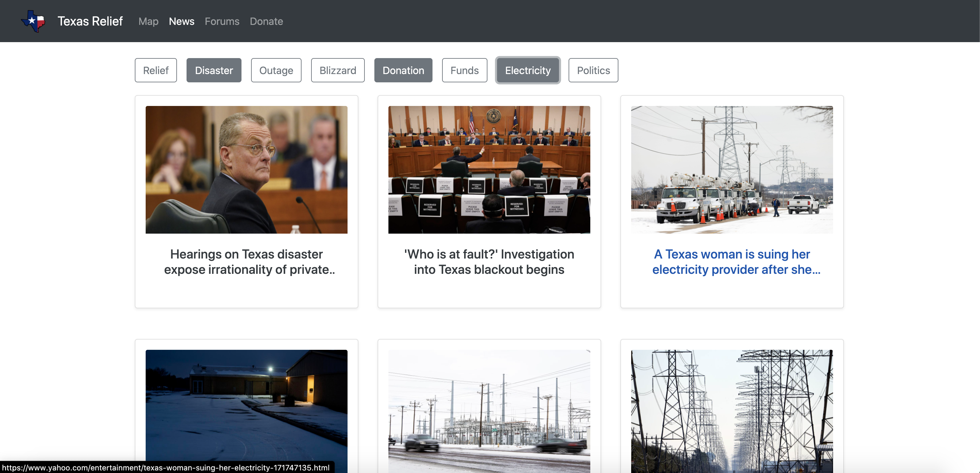
Task: Go to the Map page
Action: pyautogui.click(x=148, y=21)
